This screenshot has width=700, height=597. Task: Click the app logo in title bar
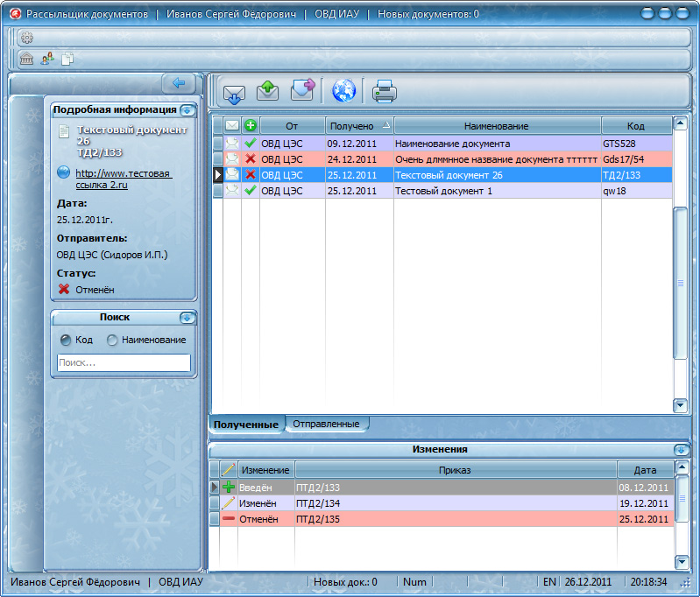[x=15, y=14]
